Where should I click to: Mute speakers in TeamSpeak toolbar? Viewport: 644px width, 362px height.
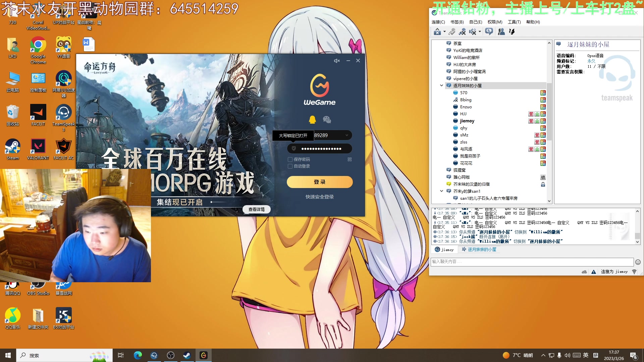click(x=473, y=32)
